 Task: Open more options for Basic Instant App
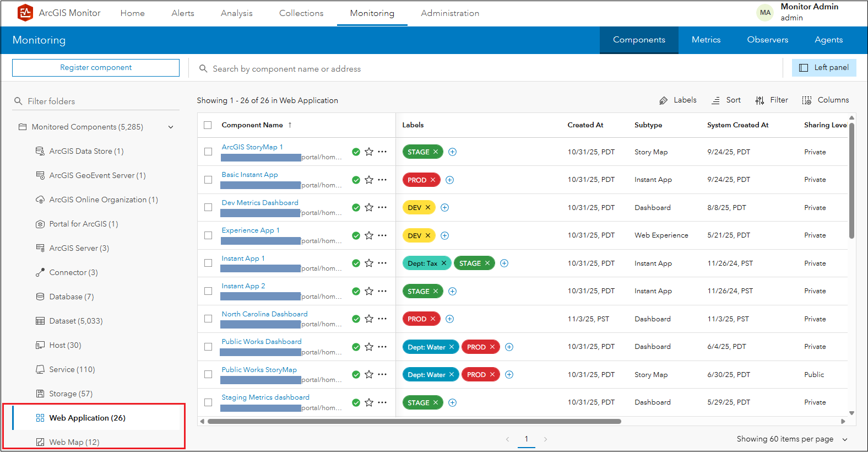382,180
